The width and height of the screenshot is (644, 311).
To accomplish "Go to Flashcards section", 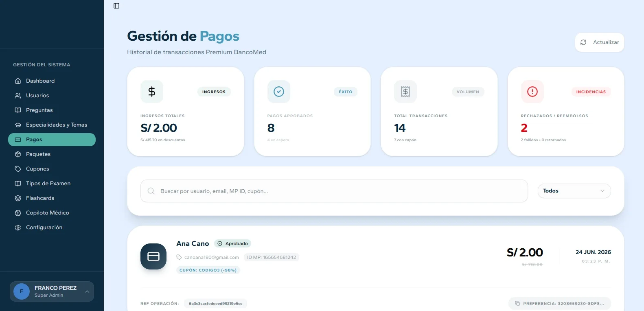I will point(52,198).
